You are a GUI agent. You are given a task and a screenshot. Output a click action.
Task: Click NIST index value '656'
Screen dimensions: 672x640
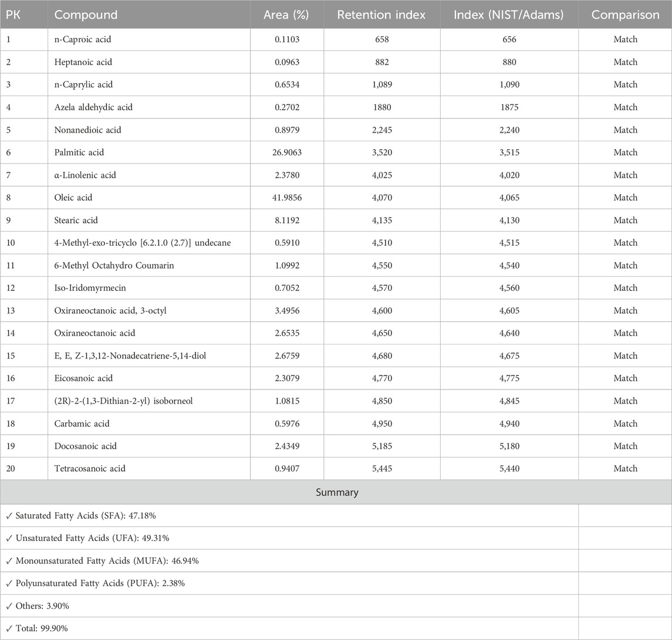(509, 39)
